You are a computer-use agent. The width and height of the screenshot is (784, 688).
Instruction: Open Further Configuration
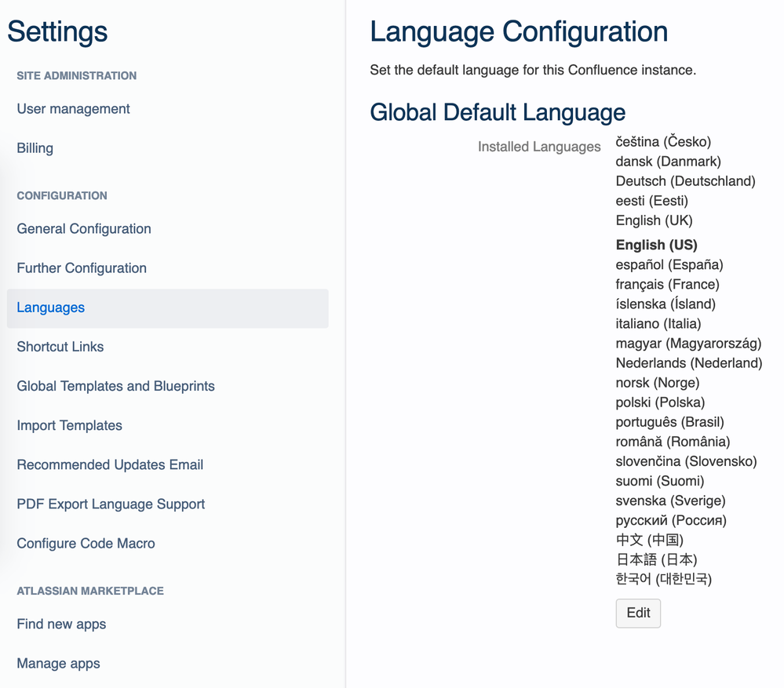tap(82, 268)
